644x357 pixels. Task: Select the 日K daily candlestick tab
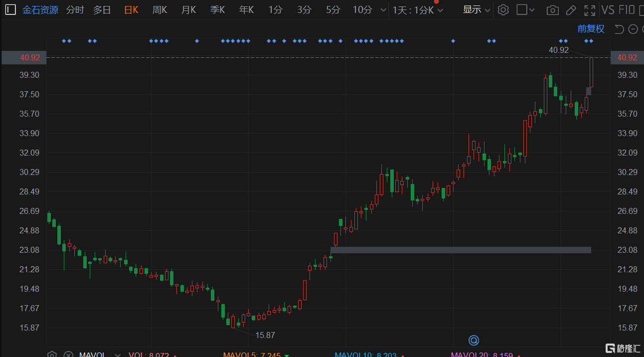pyautogui.click(x=131, y=9)
